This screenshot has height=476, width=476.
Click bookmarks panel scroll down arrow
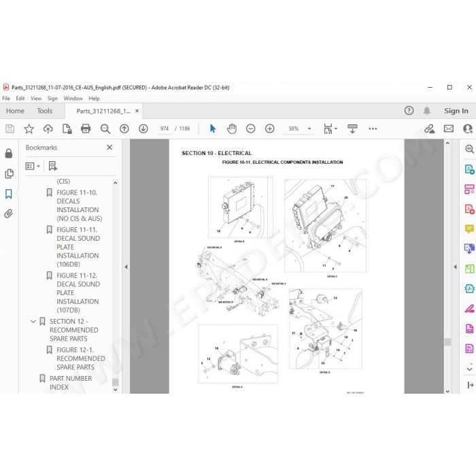(116, 390)
